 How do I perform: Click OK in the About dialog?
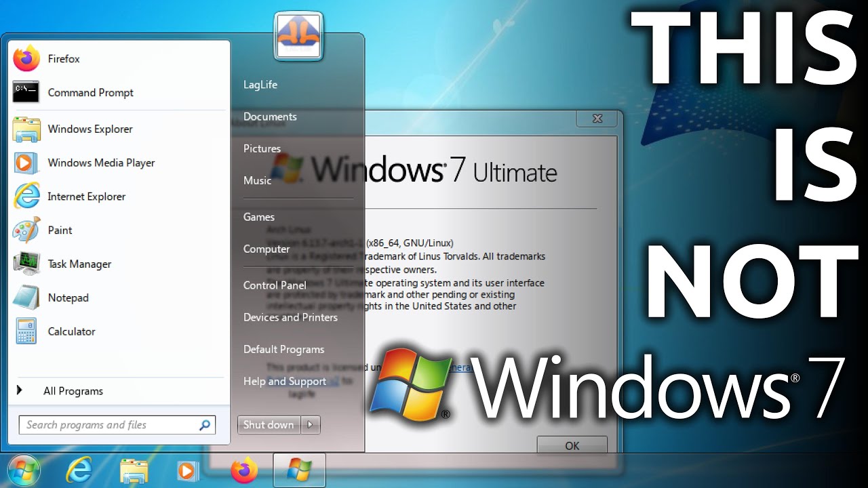(x=572, y=445)
